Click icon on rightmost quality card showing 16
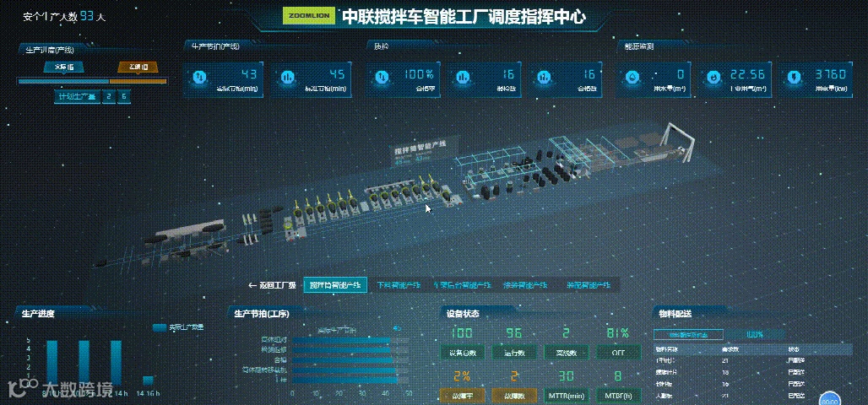This screenshot has height=405, width=868. [x=545, y=78]
